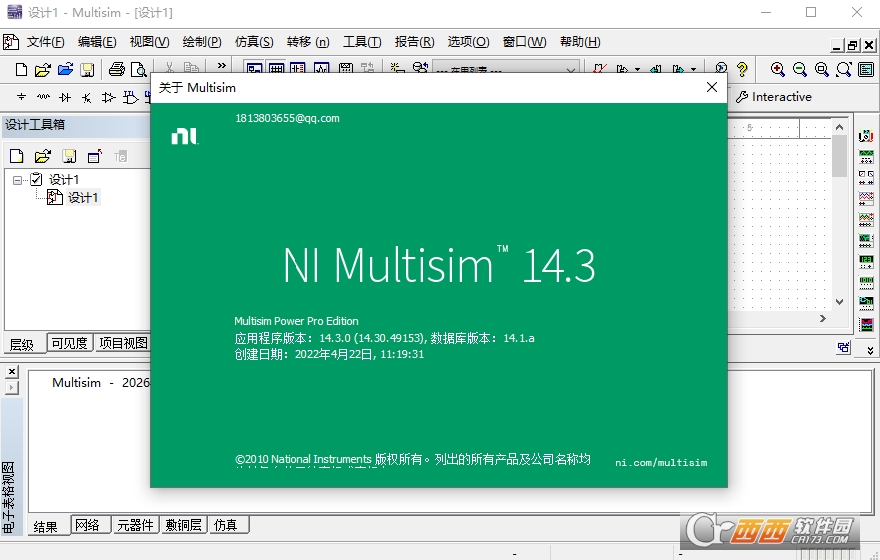This screenshot has height=560, width=880.
Task: Select the Word generator instrument
Action: point(866,282)
